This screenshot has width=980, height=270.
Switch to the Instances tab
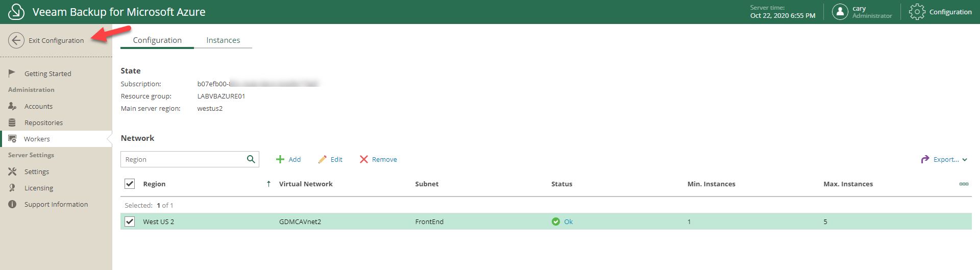pos(223,40)
